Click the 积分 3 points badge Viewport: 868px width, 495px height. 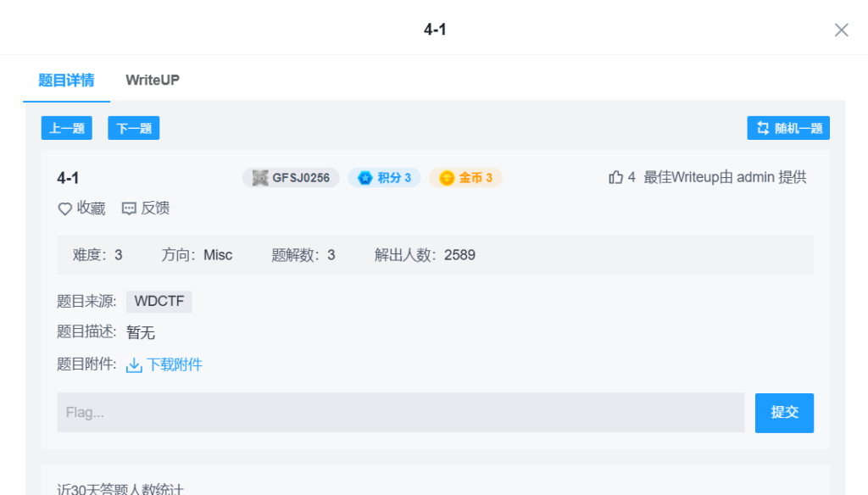coord(384,178)
